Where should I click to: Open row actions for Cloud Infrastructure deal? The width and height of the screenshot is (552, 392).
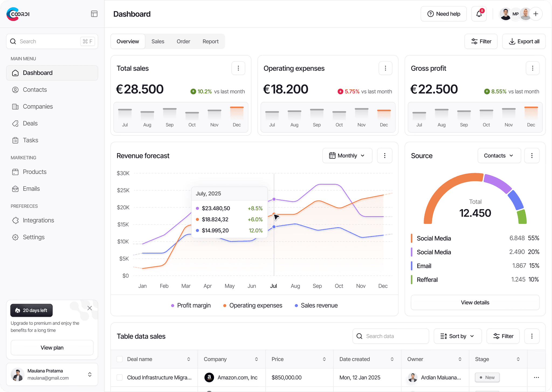point(536,377)
